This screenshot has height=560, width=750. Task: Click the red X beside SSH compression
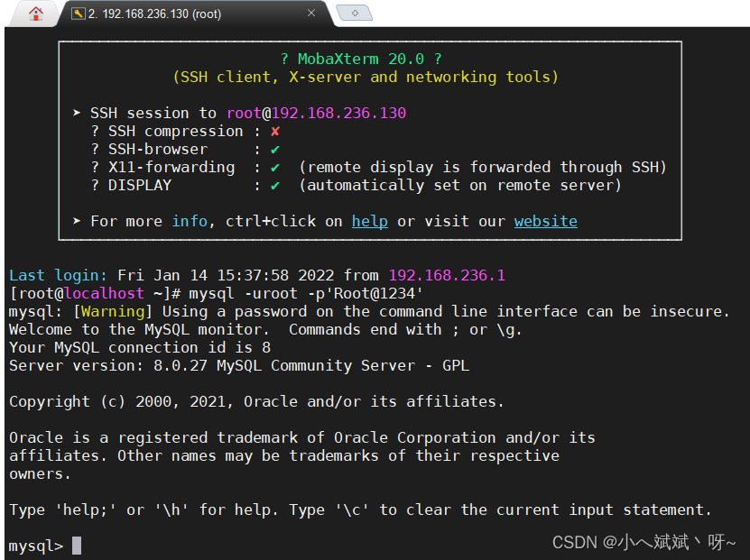(275, 132)
